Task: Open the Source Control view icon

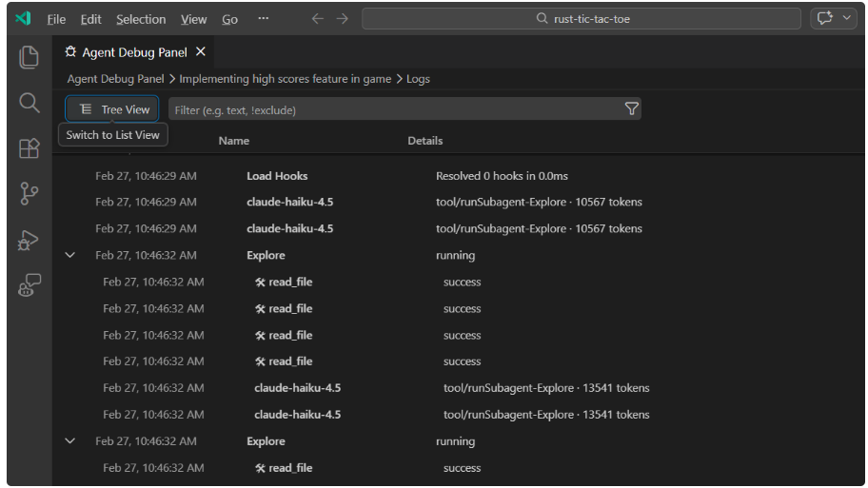Action: click(29, 194)
